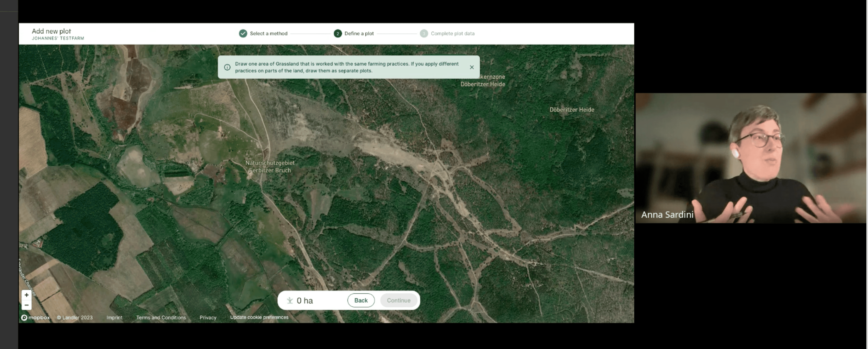Screen dimensions: 868x349
Task: Click the green checkmark step icon
Action: [x=243, y=33]
